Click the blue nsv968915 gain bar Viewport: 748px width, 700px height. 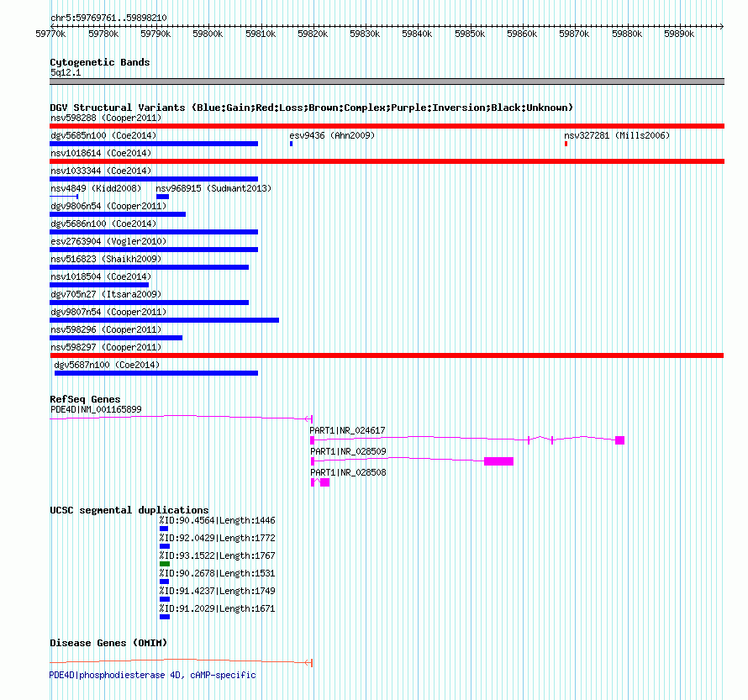click(163, 197)
